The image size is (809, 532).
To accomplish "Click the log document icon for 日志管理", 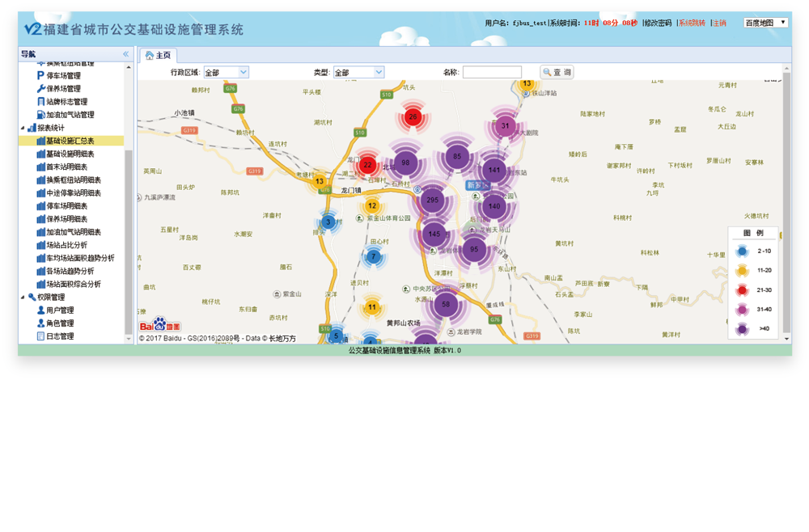I will click(x=40, y=336).
